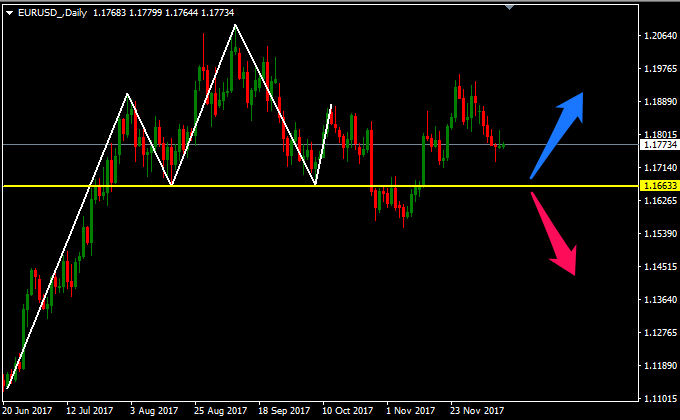This screenshot has height=420, width=680.
Task: Click the 25 Aug 2017 date label
Action: (x=220, y=410)
